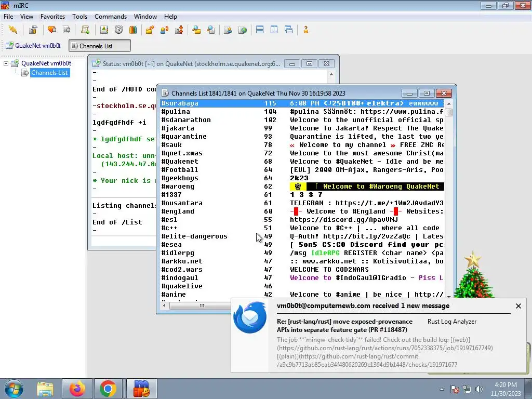
Task: Open Favorites heart icon in toolbar
Action: tap(52, 30)
